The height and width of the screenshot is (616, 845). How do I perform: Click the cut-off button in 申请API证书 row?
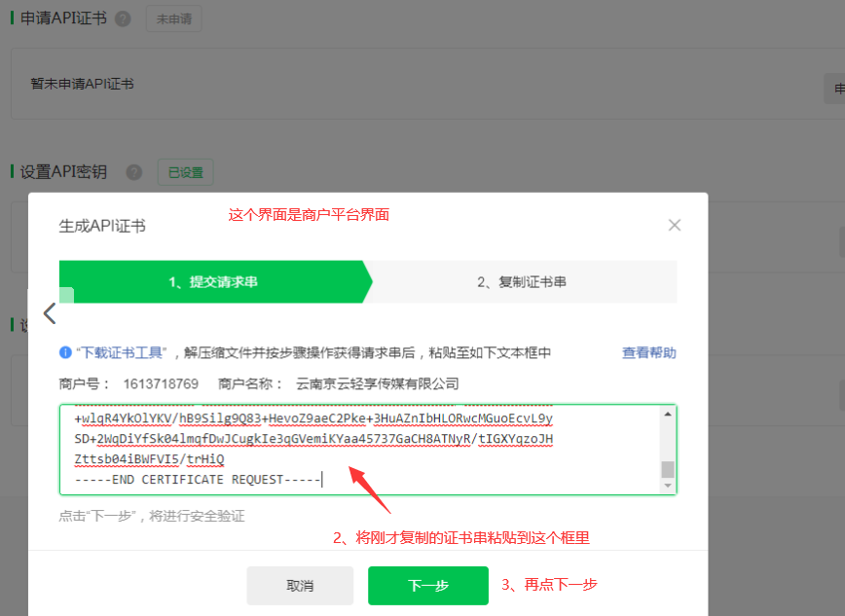835,90
